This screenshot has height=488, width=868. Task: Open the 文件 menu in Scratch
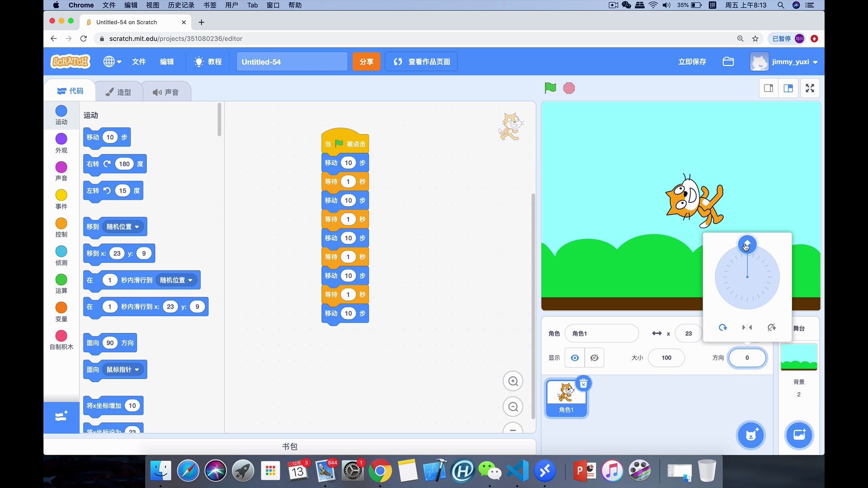[139, 61]
